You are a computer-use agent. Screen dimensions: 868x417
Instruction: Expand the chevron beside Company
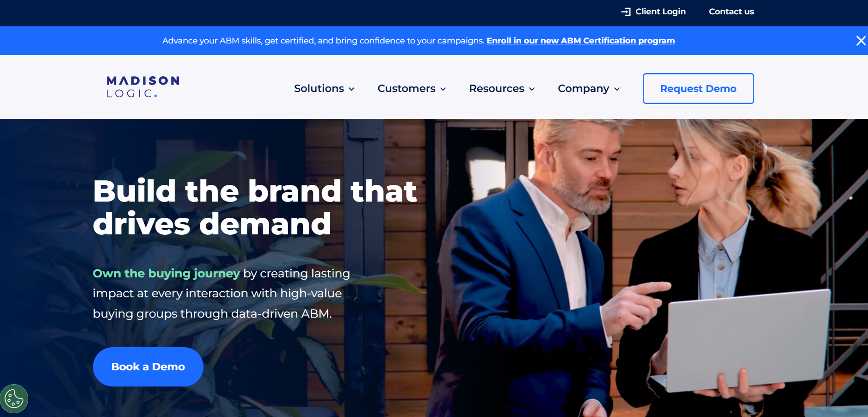coord(617,89)
